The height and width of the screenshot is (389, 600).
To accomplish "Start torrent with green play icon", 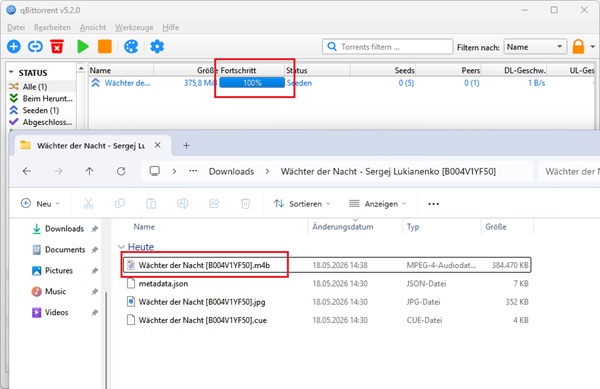I will pyautogui.click(x=83, y=47).
